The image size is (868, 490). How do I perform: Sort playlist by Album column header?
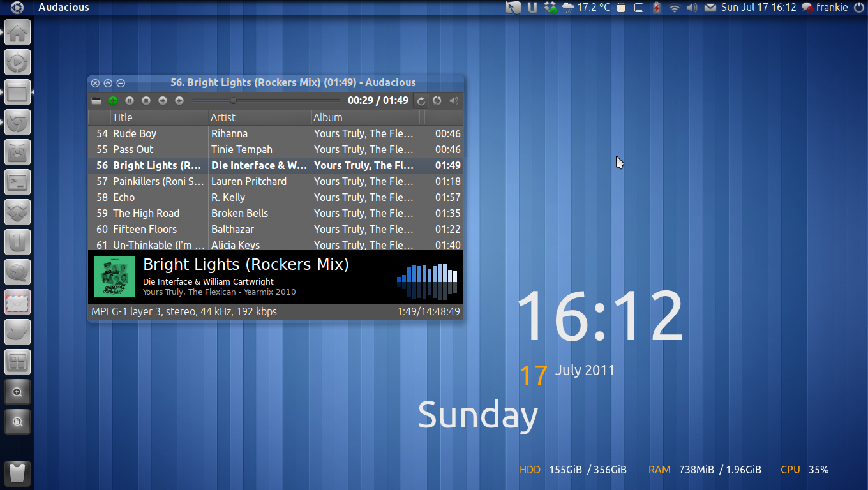[366, 117]
